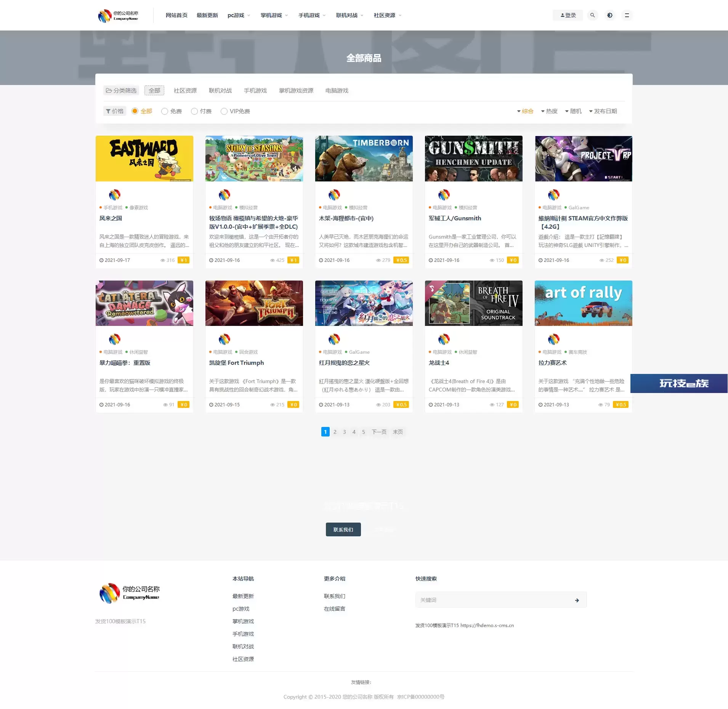Jump to 末页 last page
Image resolution: width=728 pixels, height=709 pixels.
398,432
